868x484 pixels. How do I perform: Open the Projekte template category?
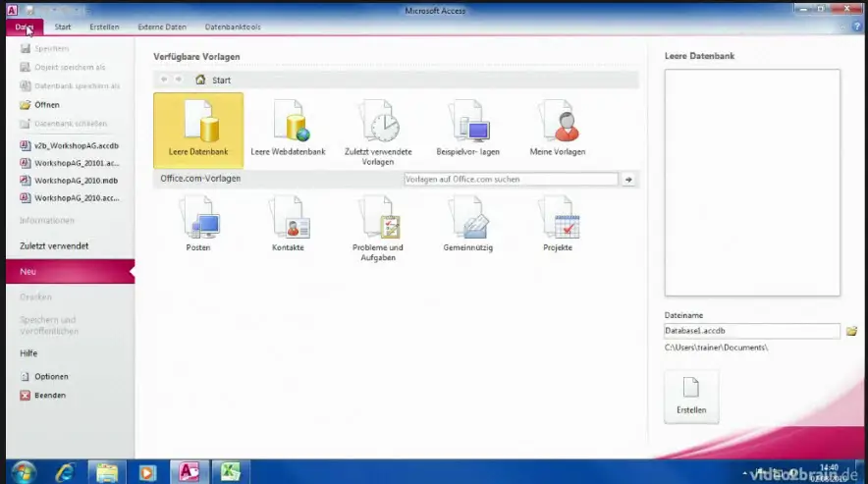click(x=558, y=224)
